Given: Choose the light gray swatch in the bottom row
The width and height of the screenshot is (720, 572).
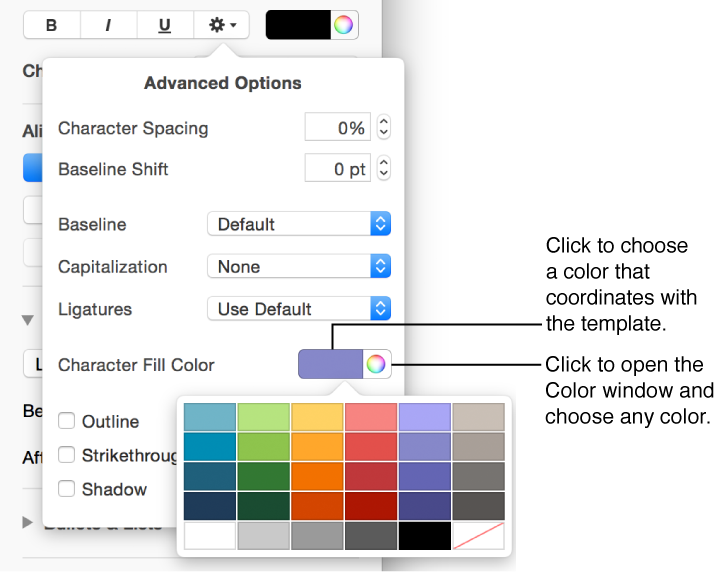Looking at the screenshot, I should (x=264, y=536).
